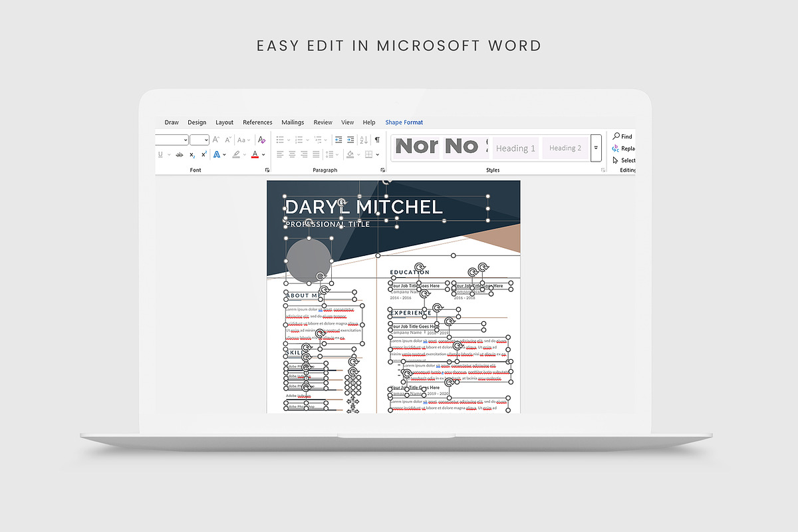Open the Select button in Editing
Viewport: 798px width, 532px height.
coord(624,160)
